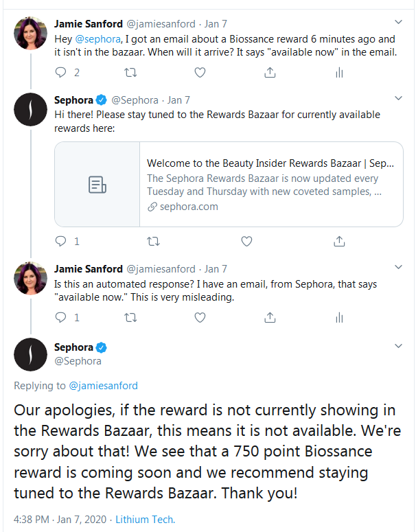Retweet Jamie's first tweet about Biossance reward

point(130,72)
